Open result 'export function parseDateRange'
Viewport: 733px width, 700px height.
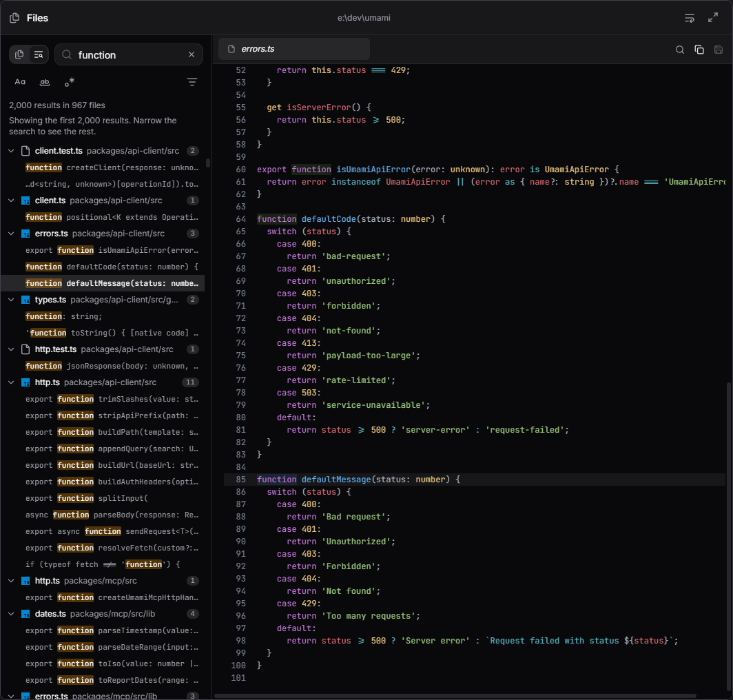[103, 647]
